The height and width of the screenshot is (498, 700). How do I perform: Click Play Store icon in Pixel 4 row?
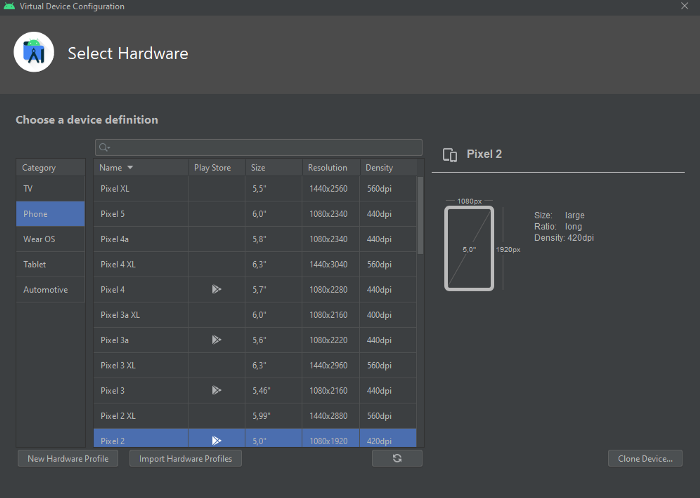point(217,289)
